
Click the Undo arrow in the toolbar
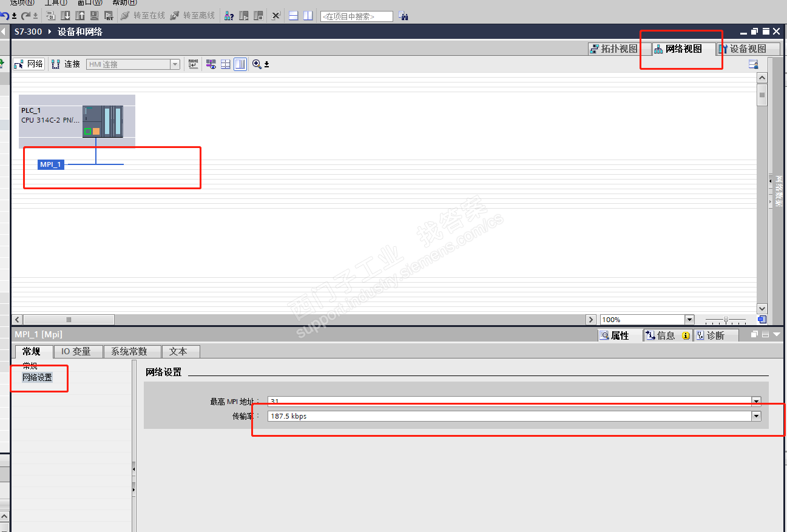coord(5,16)
